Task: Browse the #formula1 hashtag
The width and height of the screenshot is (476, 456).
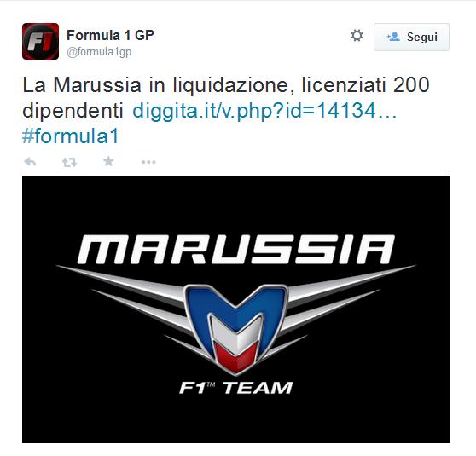Action: pos(71,136)
